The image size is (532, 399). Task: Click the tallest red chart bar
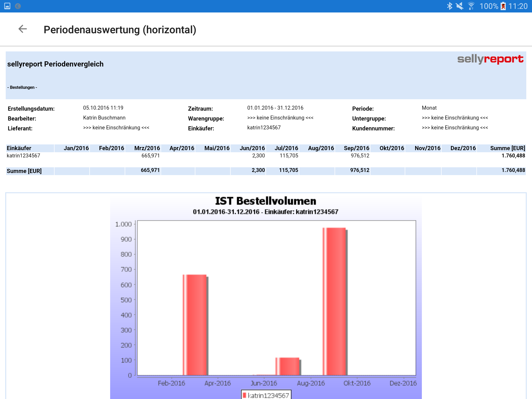[334, 301]
